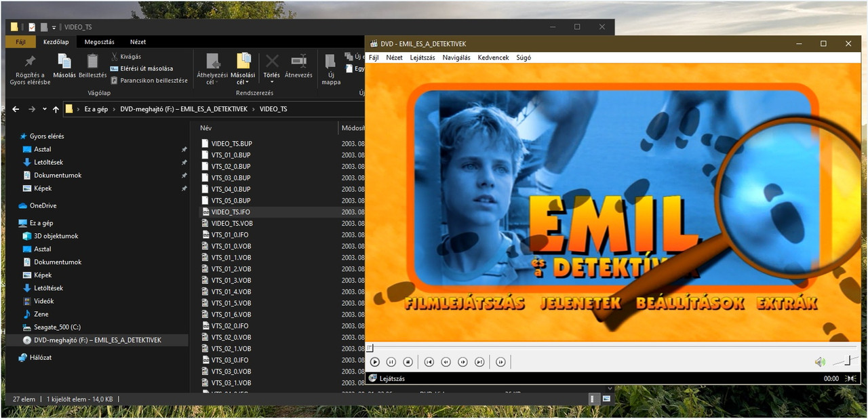This screenshot has height=419, width=868.
Task: Click the disc icon beside Lejátszás status
Action: (x=372, y=378)
